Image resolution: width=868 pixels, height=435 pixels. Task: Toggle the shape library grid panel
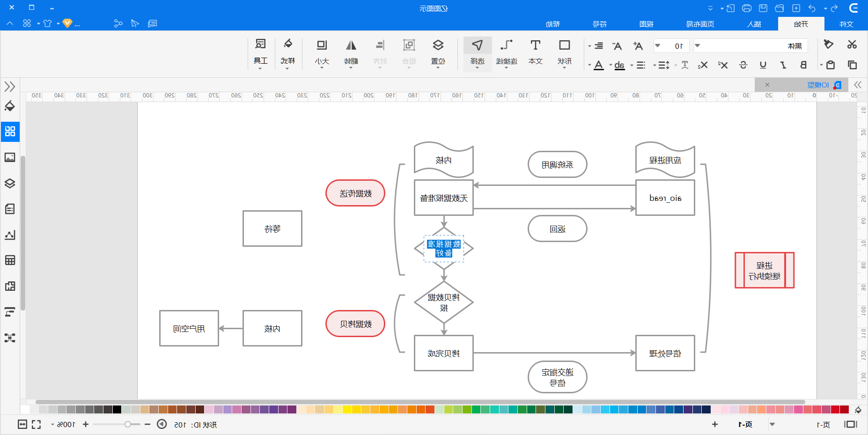tap(10, 132)
